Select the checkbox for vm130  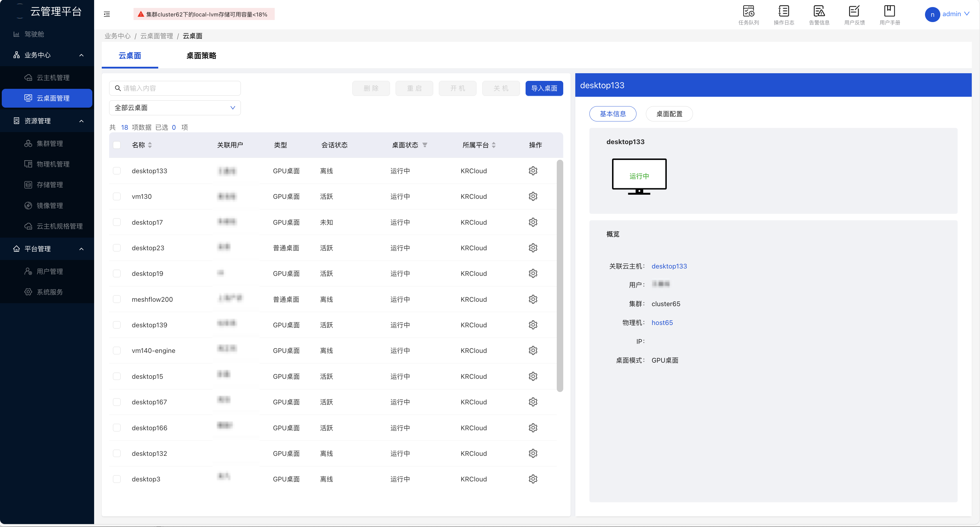point(117,196)
